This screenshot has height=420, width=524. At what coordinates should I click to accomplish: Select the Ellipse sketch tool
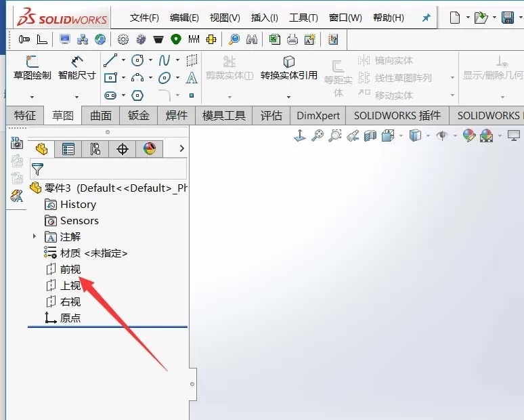point(165,78)
